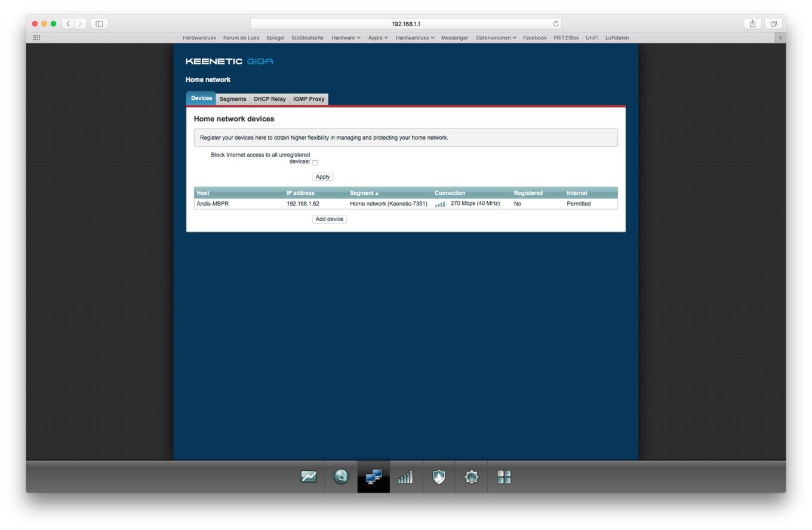The height and width of the screenshot is (530, 812).
Task: Open the IGMP Proxy tab
Action: pyautogui.click(x=309, y=99)
